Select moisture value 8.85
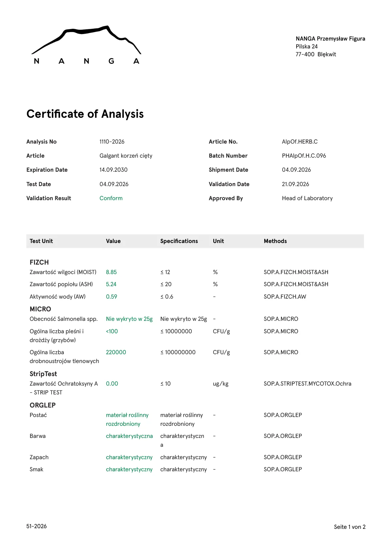This screenshot has width=392, height=555. (111, 272)
